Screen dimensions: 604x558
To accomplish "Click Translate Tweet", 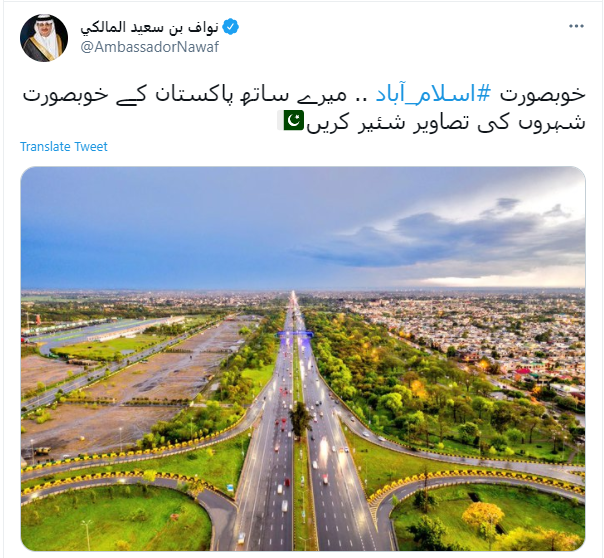I will click(64, 146).
